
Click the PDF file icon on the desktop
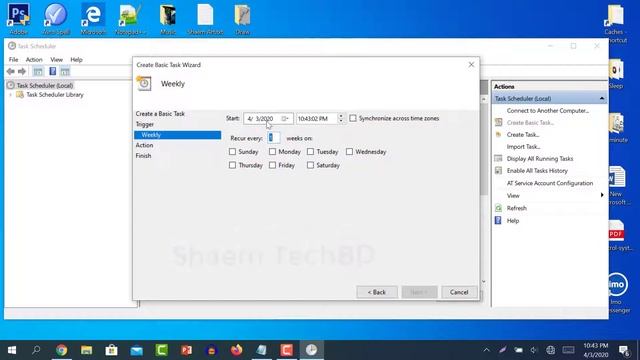(616, 231)
